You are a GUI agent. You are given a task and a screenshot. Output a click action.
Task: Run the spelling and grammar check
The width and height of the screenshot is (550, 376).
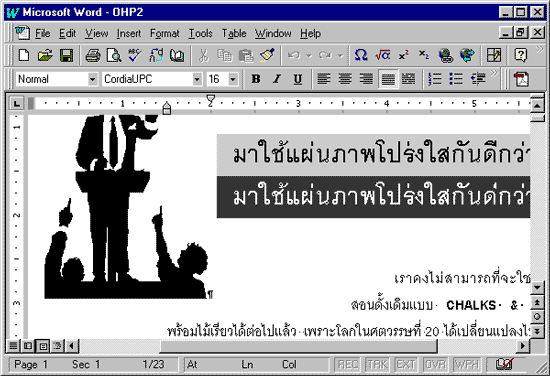(135, 55)
